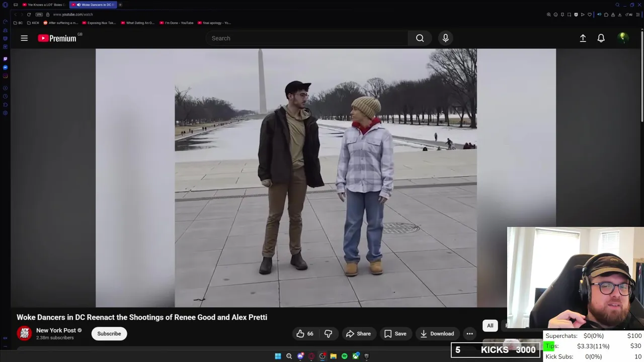Open the Windows Start menu
Viewport: 644px width, 362px height.
[278, 356]
